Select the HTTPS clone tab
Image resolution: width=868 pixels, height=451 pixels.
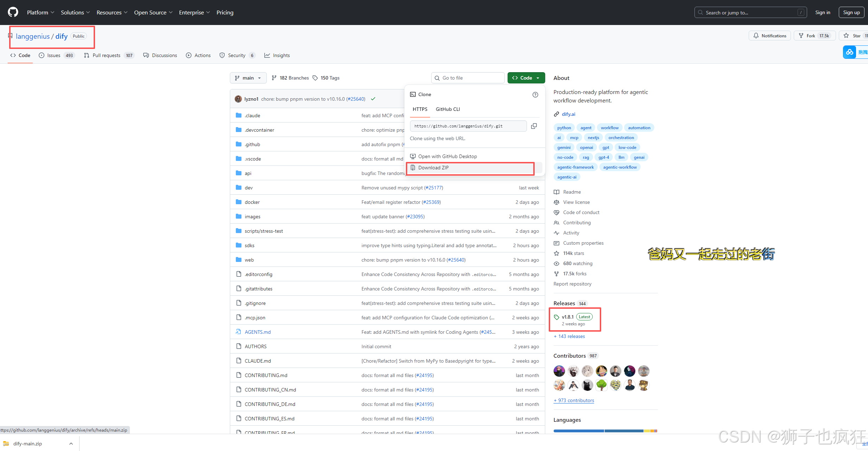(420, 109)
